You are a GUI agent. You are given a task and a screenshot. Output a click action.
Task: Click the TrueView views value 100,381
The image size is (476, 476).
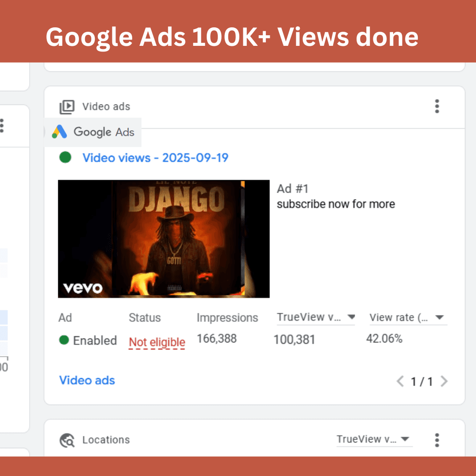click(294, 339)
